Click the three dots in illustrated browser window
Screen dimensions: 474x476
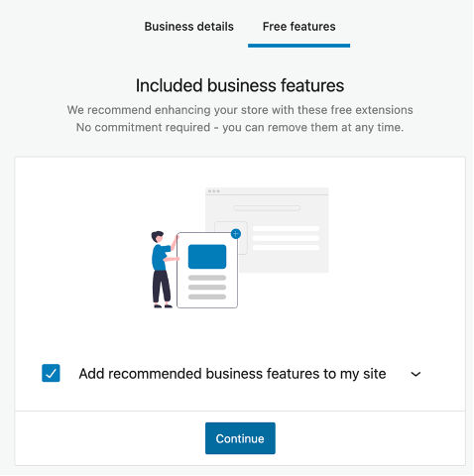214,191
